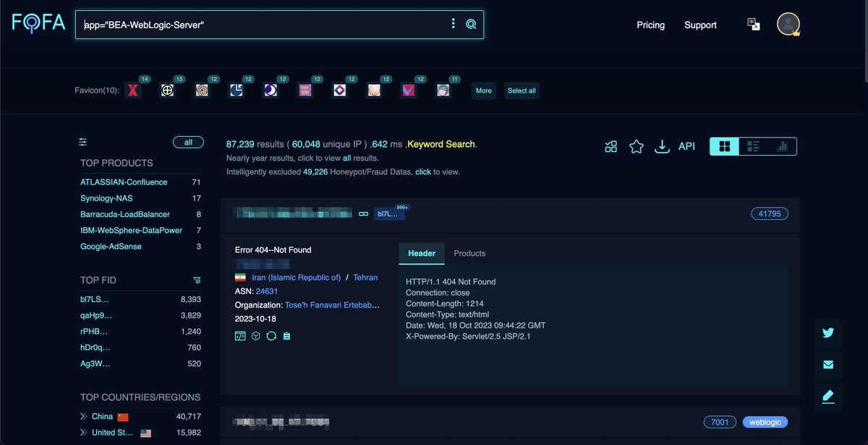Switch to list view layout
868x445 pixels.
pyautogui.click(x=753, y=146)
